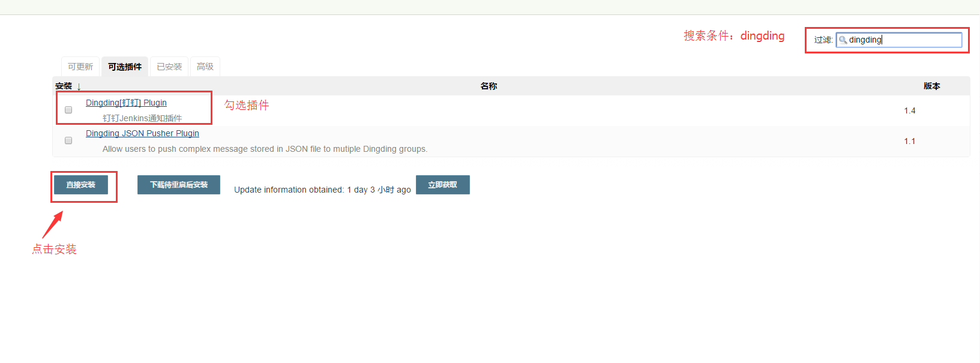The height and width of the screenshot is (363, 980).
Task: Click the 立即获取 button
Action: click(443, 185)
